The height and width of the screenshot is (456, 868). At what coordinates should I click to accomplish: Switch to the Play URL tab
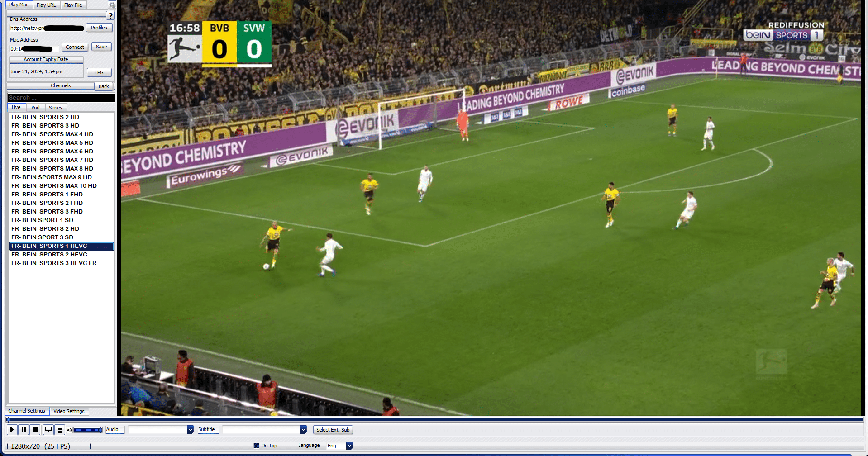[46, 5]
